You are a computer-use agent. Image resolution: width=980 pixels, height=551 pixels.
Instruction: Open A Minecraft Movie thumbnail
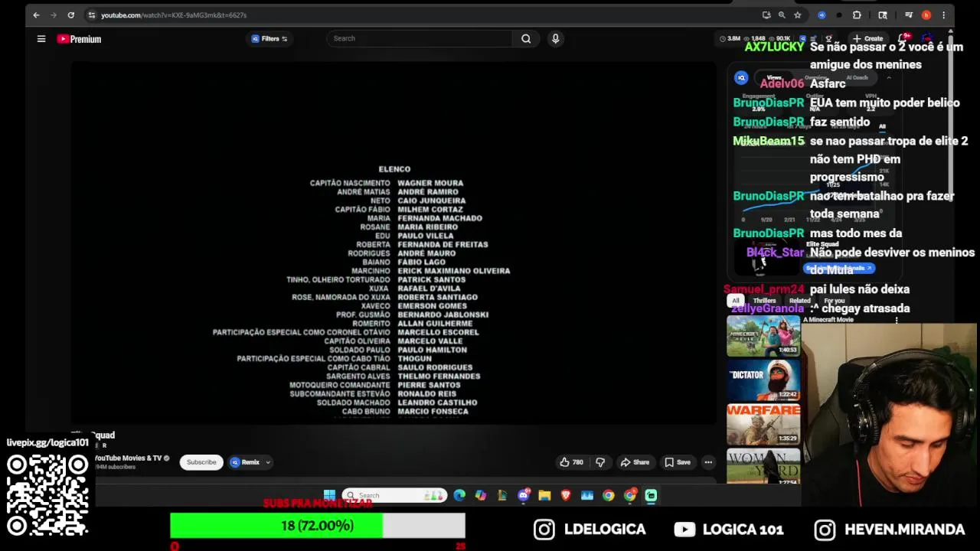763,336
